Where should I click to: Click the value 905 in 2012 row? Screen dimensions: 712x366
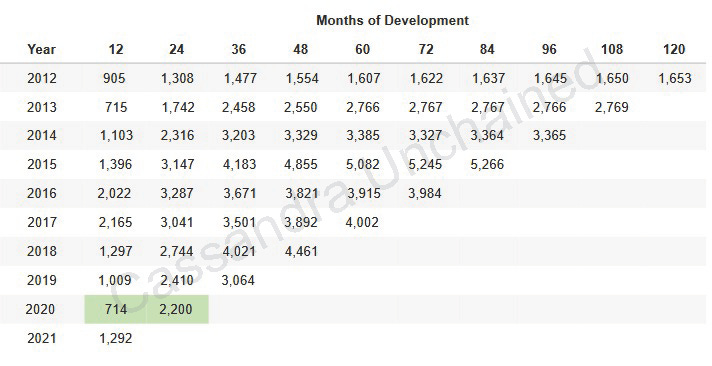point(114,78)
